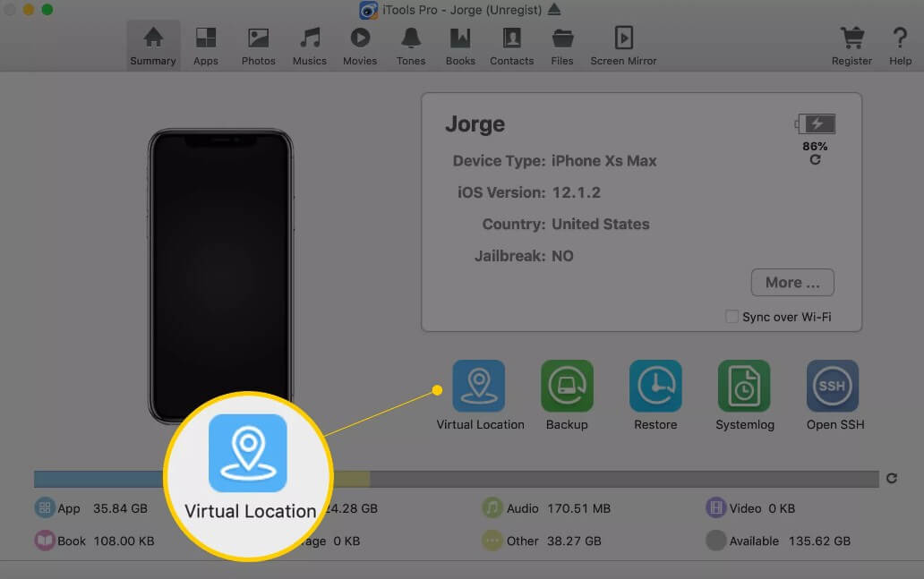Launch Open SSH tool
This screenshot has height=579, width=924.
(832, 386)
